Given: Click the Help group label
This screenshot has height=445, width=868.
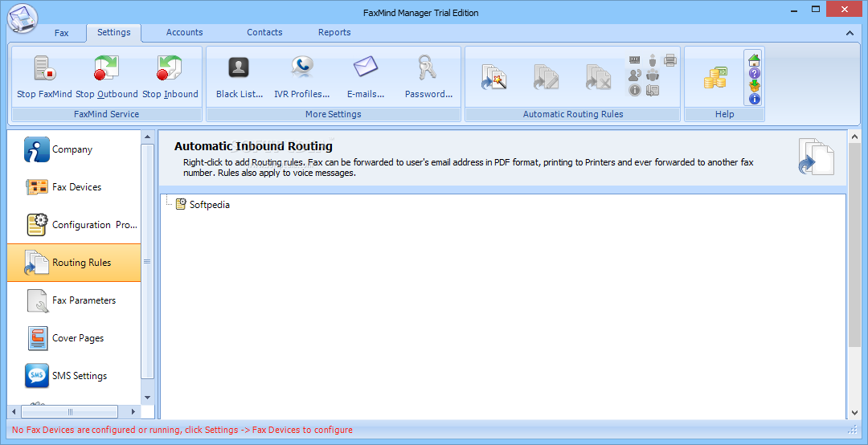Looking at the screenshot, I should [x=724, y=114].
